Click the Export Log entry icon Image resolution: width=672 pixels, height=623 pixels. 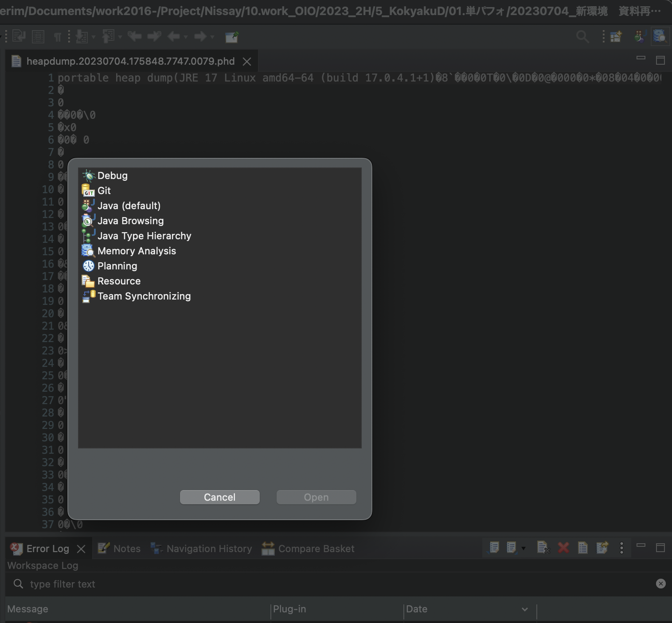602,548
